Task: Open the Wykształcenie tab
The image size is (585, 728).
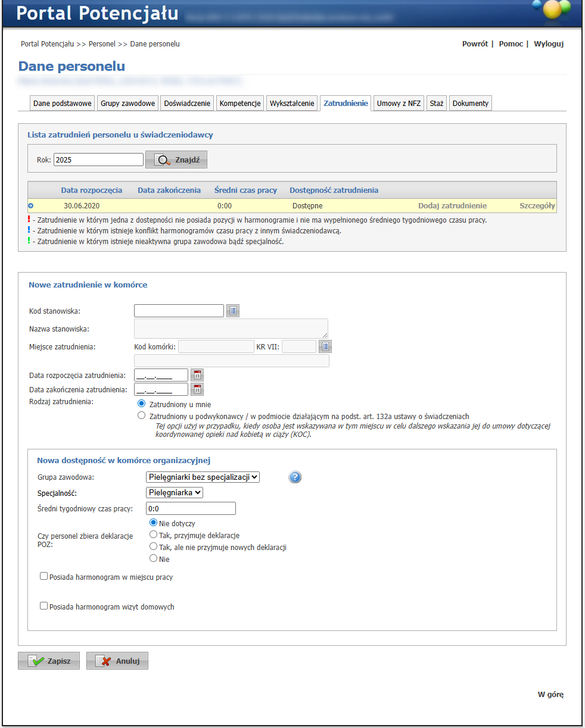Action: pos(292,104)
